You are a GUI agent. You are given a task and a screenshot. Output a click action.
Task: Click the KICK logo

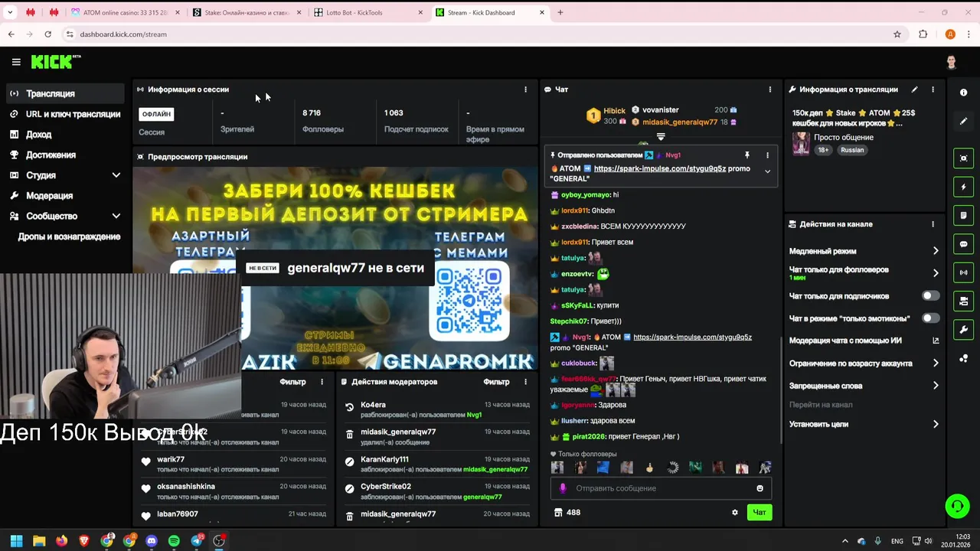click(55, 62)
